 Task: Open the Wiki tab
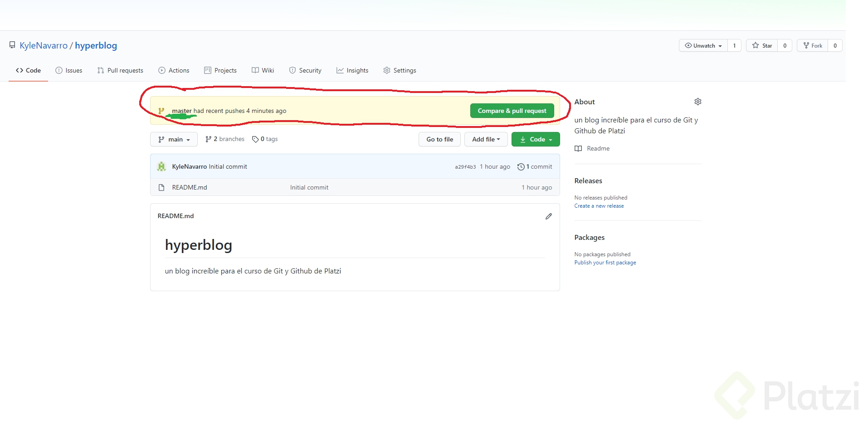(263, 70)
